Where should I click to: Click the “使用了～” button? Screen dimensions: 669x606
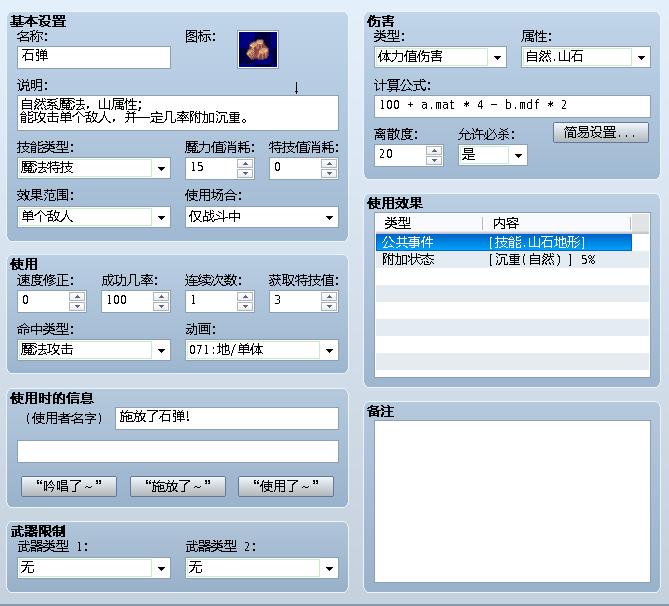point(286,486)
